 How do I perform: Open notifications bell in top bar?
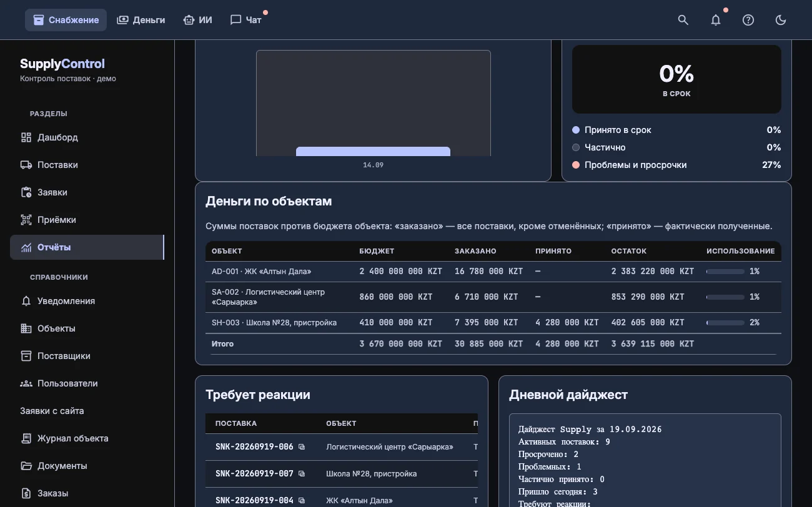716,20
